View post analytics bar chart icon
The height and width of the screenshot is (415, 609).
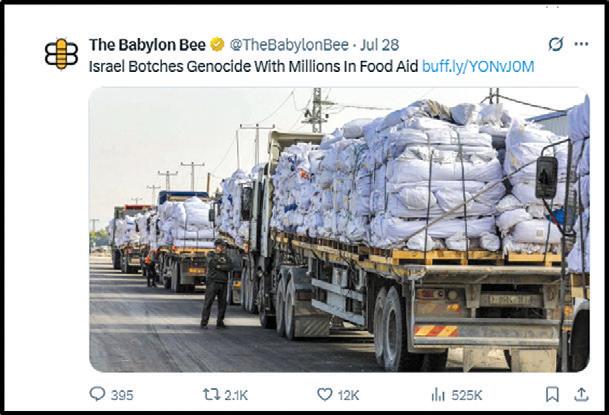click(438, 395)
